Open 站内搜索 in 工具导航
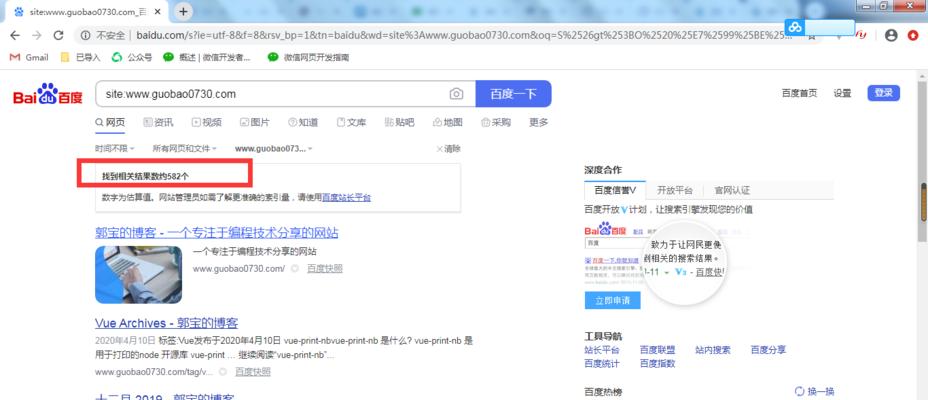The image size is (928, 400). 713,350
